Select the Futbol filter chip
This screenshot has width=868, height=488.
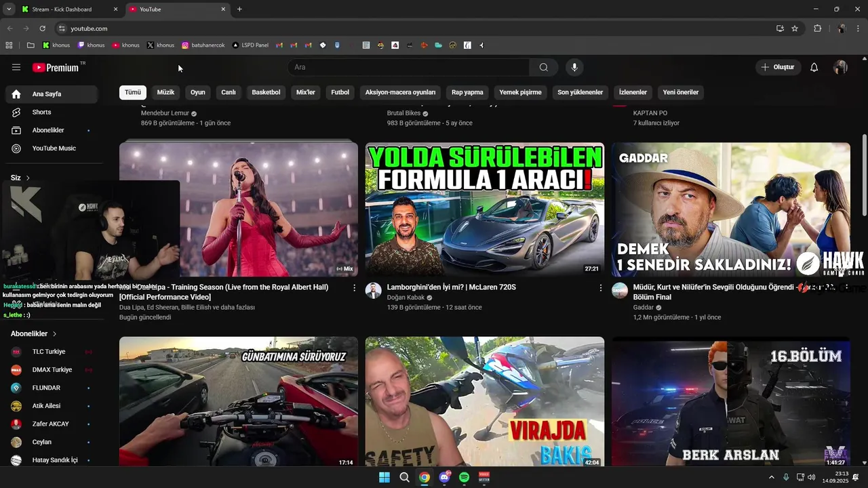(x=340, y=92)
